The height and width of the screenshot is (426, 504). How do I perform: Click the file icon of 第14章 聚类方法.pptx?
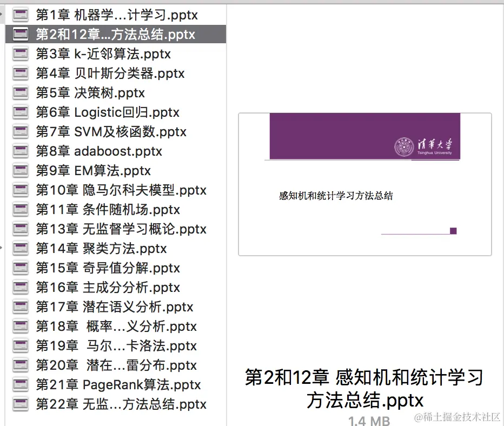click(20, 248)
